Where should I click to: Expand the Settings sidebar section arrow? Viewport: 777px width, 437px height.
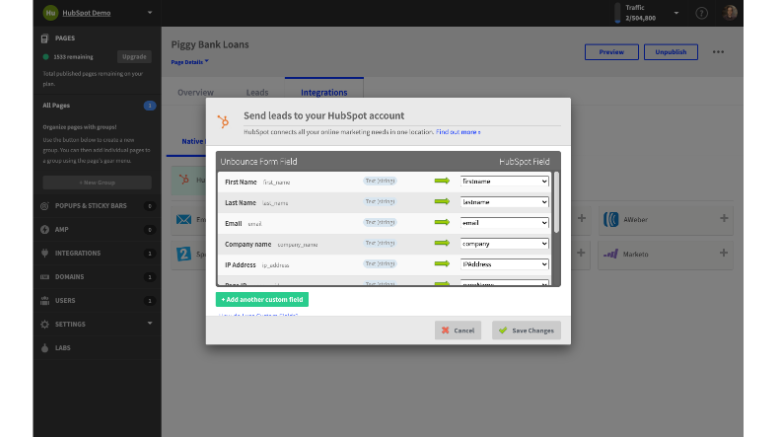[150, 324]
